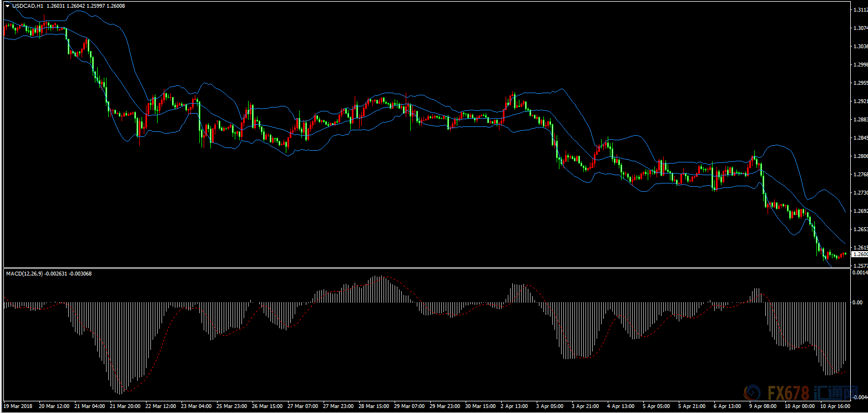
Task: Click the 22 Mar 12:00 time label
Action: (x=160, y=406)
